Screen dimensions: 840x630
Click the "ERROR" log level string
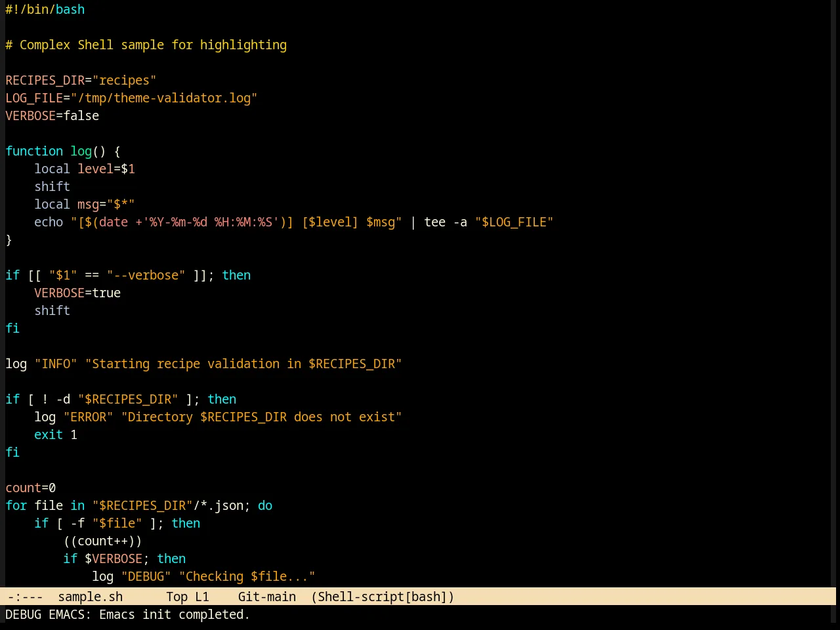click(x=89, y=417)
